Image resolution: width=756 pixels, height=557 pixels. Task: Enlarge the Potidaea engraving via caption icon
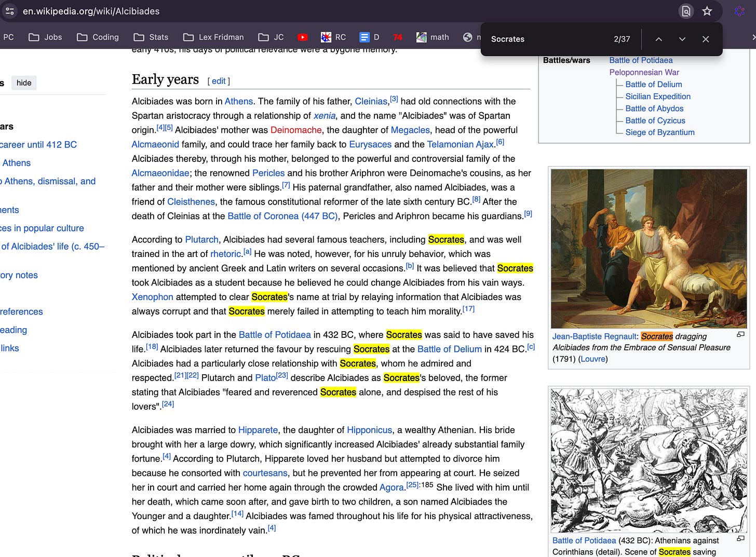[741, 539]
